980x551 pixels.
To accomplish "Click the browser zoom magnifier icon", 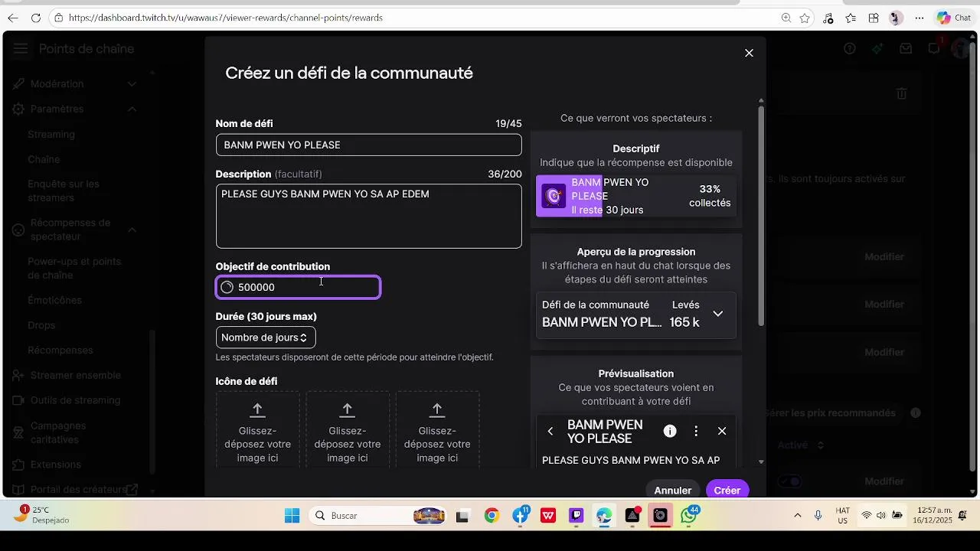I will click(x=786, y=18).
